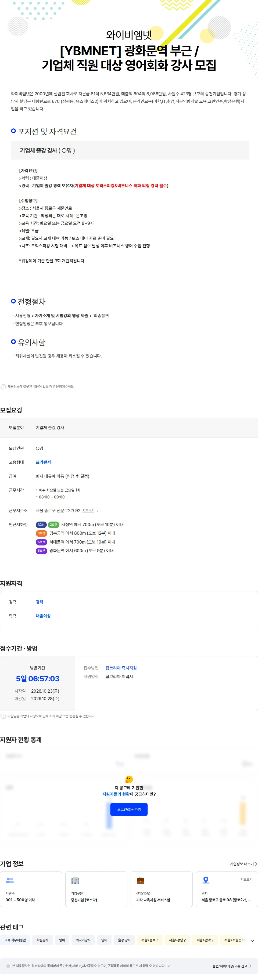Click the deadline date 2026.10.28(수)
Viewport: 258px width, 980px height.
45,699
